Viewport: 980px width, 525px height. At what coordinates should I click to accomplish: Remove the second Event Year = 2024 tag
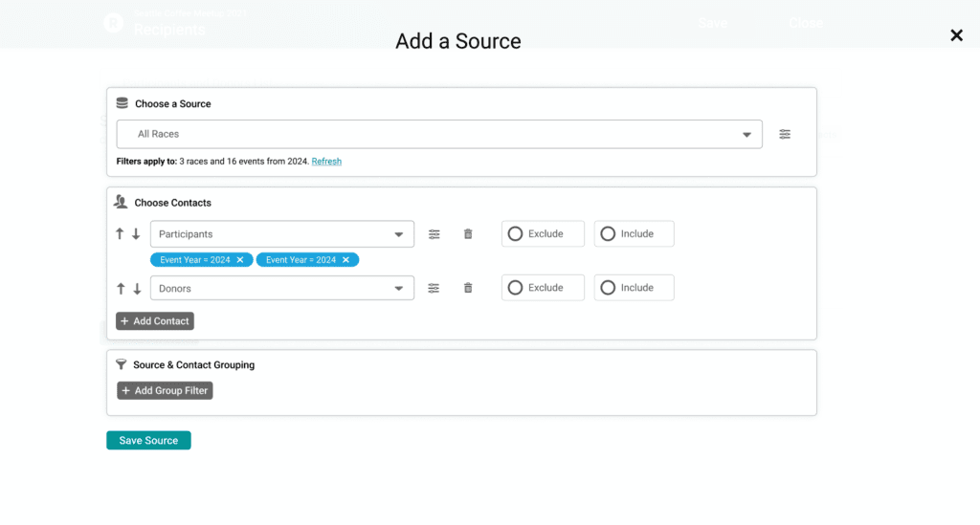point(345,260)
